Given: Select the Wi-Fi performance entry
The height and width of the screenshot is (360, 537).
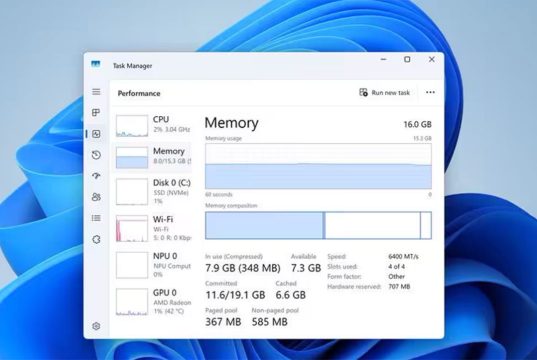Looking at the screenshot, I should tap(153, 228).
